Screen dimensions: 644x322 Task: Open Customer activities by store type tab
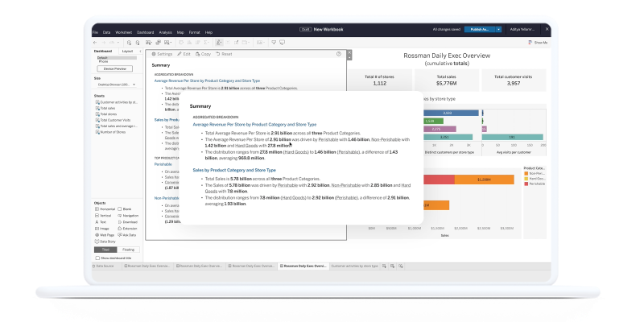click(354, 266)
